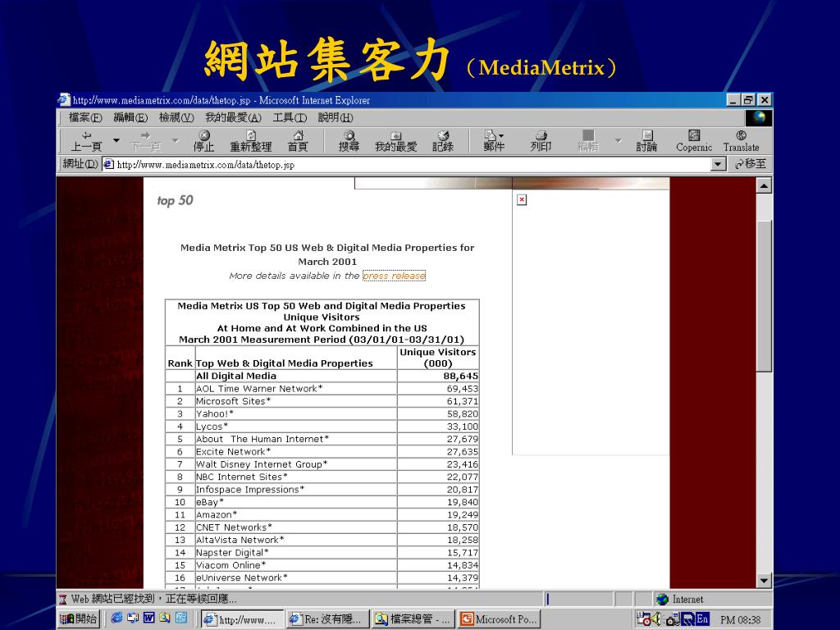The height and width of the screenshot is (630, 840).
Task: Open the 編輯 toolbar dropdown arrow
Action: coord(618,141)
